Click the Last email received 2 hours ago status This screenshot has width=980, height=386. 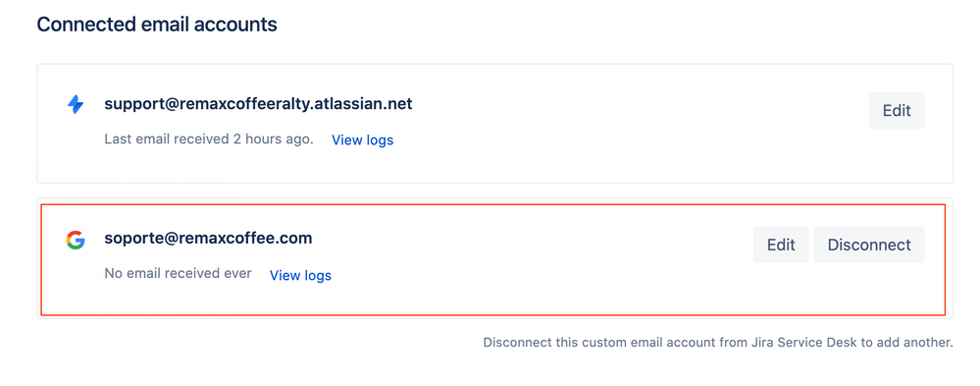(x=209, y=138)
